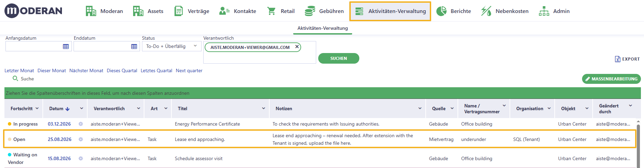
Task: Open the Anfangsdatum calendar picker icon
Action: [x=66, y=47]
